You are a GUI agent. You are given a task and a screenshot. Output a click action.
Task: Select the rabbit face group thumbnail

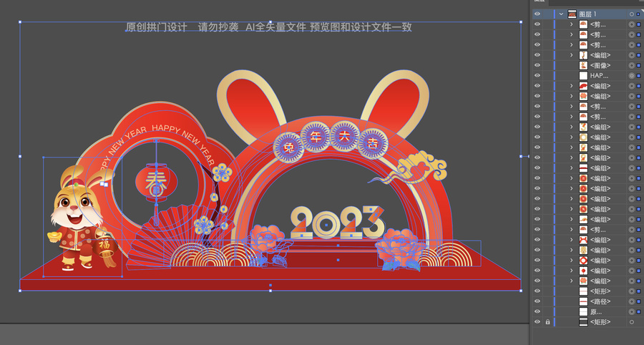(583, 250)
